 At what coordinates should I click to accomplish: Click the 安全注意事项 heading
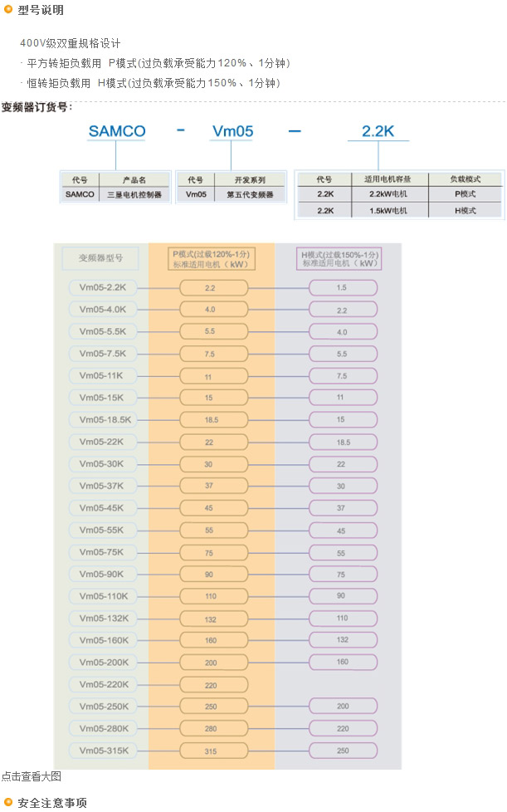tap(52, 803)
